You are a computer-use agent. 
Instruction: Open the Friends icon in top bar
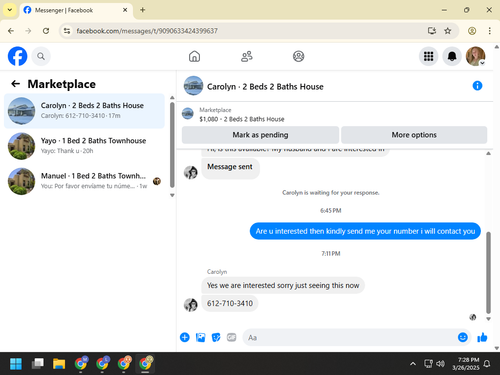247,56
